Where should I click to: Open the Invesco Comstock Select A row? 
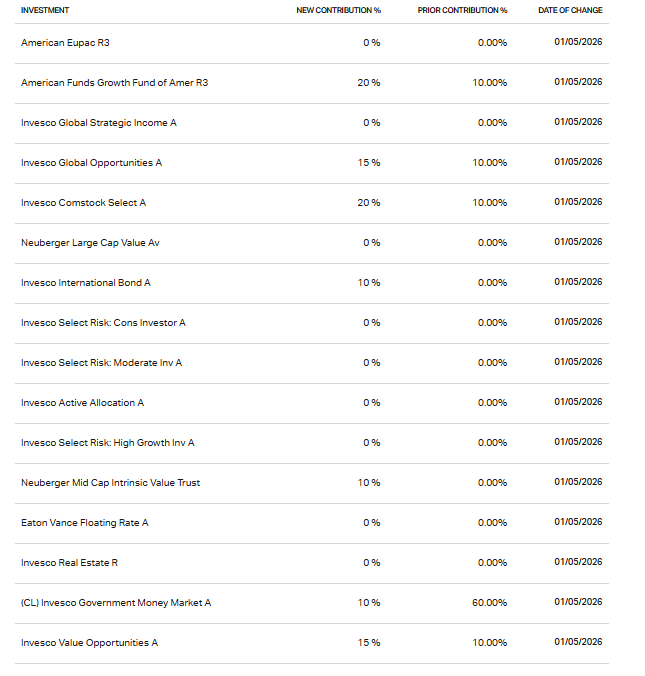click(x=83, y=202)
